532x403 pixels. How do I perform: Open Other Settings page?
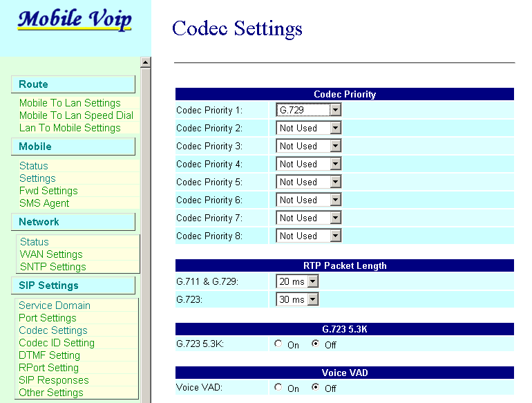point(51,393)
